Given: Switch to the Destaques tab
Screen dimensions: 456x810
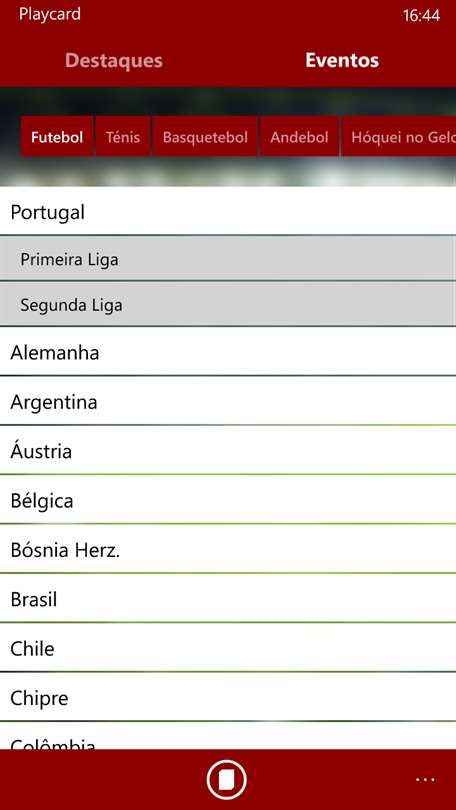Looking at the screenshot, I should [x=114, y=60].
